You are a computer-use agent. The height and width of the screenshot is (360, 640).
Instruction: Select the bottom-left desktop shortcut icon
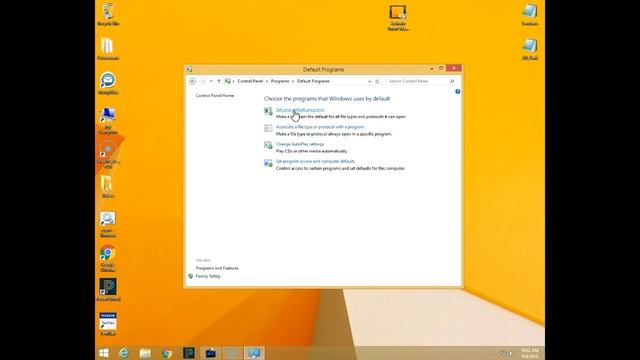[108, 324]
